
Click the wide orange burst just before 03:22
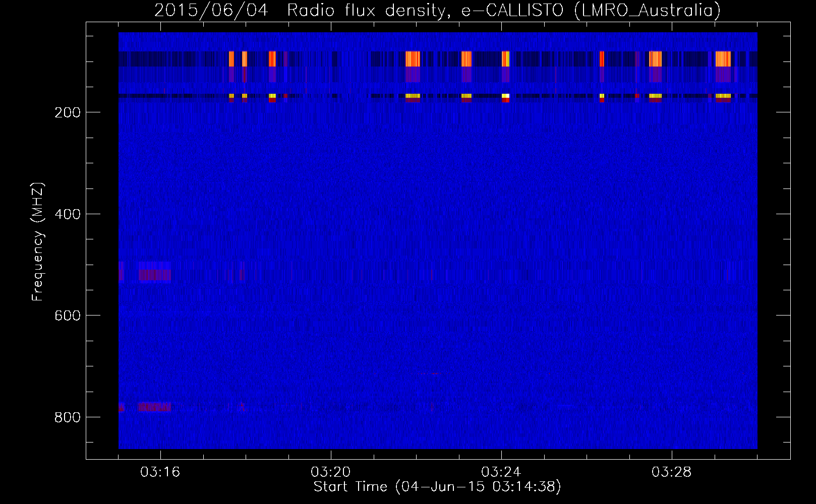pos(413,59)
